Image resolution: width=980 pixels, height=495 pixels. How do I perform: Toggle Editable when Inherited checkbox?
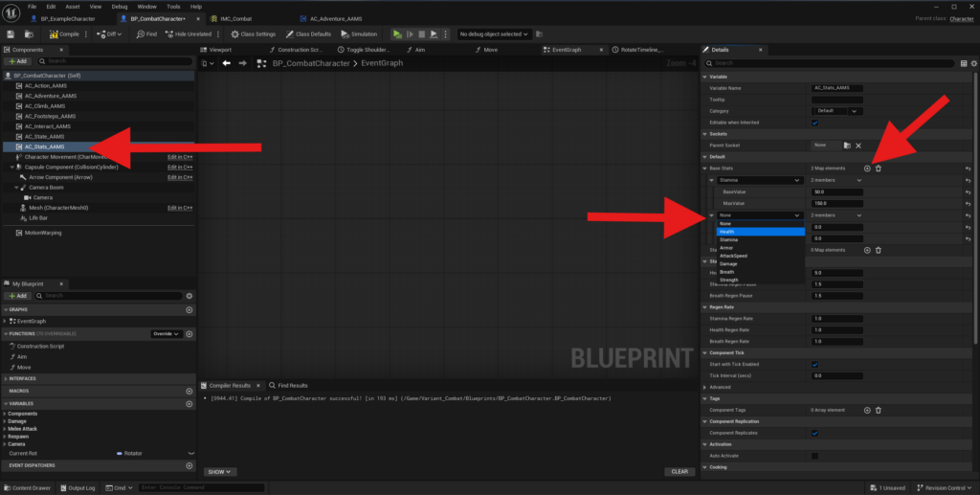coord(814,123)
